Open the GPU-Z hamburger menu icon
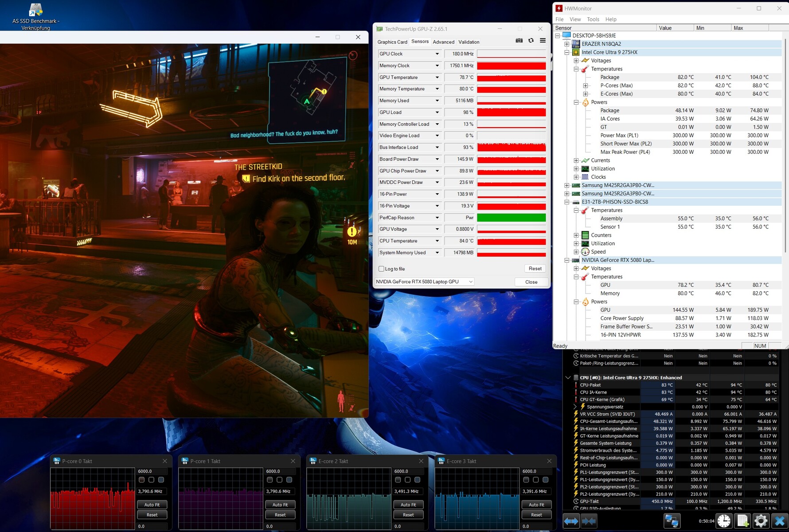Viewport: 789px width, 532px height. point(543,41)
